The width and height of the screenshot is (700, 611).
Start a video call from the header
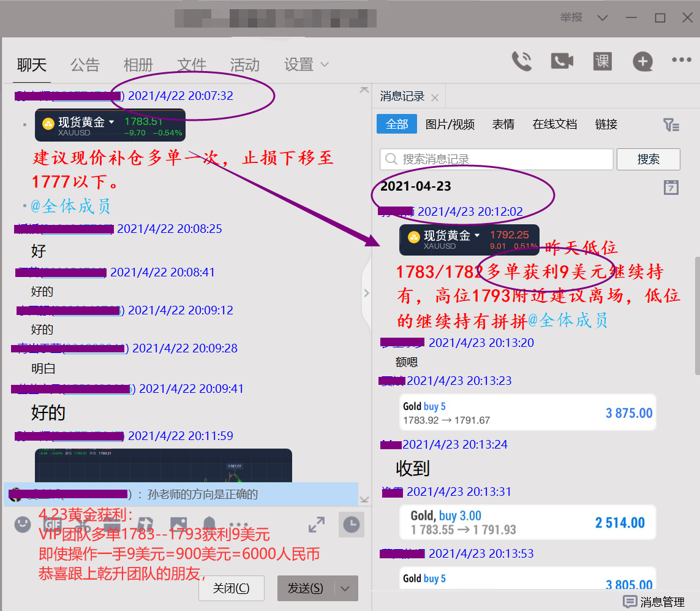[562, 61]
